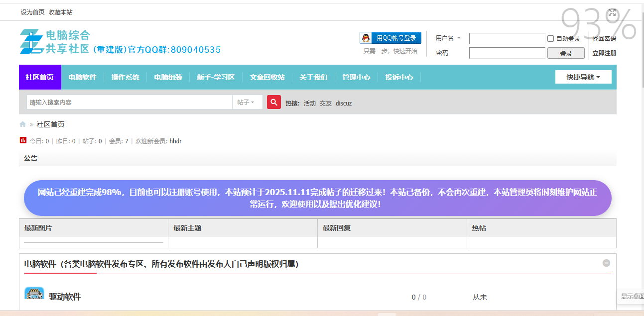Go to the 操作系统 nav tab
The width and height of the screenshot is (644, 316).
point(125,77)
